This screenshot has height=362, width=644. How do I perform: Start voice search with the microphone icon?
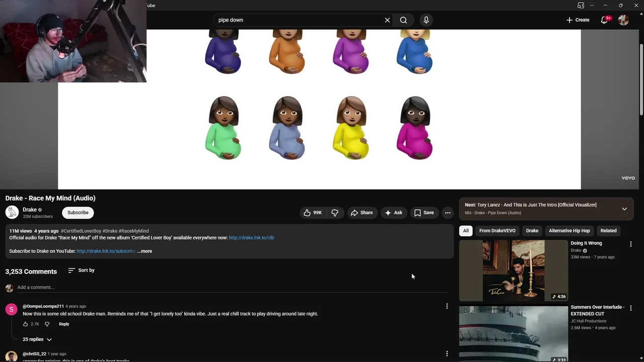[x=426, y=20]
